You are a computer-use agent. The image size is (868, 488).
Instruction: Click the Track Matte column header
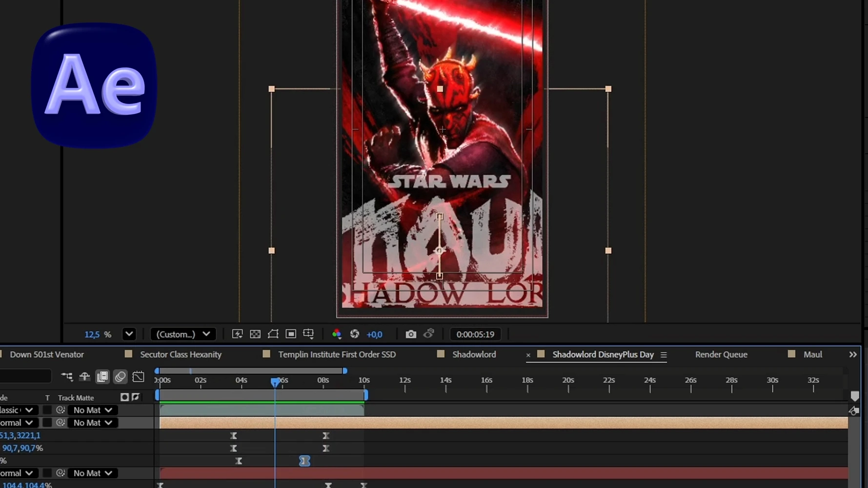coord(76,398)
